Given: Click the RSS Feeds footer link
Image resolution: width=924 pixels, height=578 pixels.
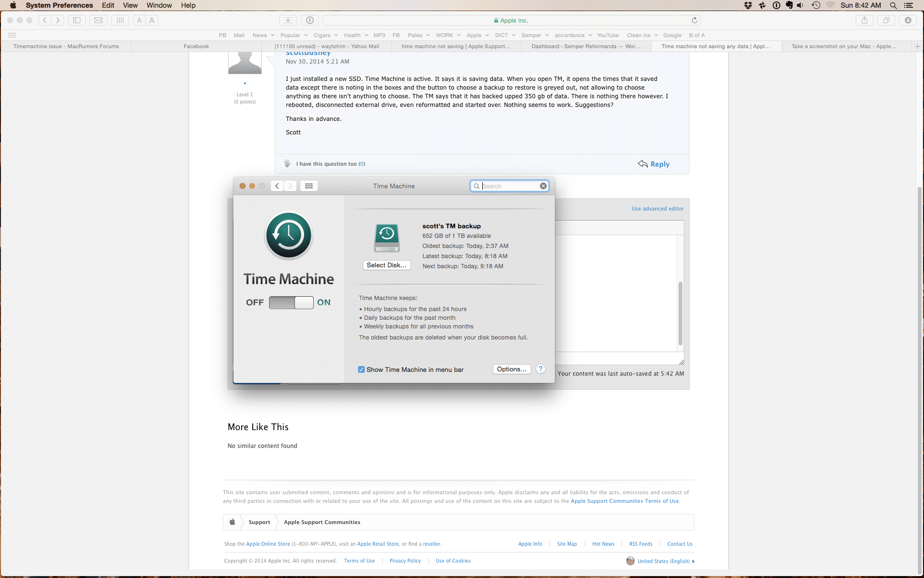Looking at the screenshot, I should coord(641,544).
